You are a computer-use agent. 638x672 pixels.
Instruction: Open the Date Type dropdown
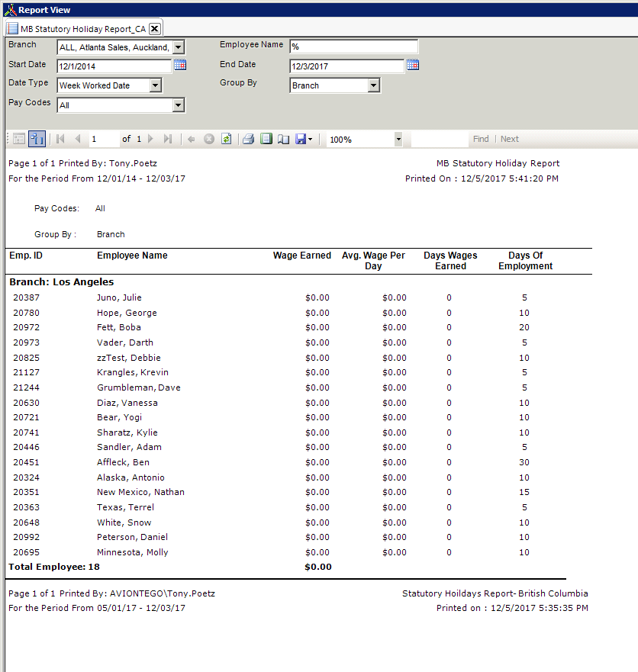(155, 85)
